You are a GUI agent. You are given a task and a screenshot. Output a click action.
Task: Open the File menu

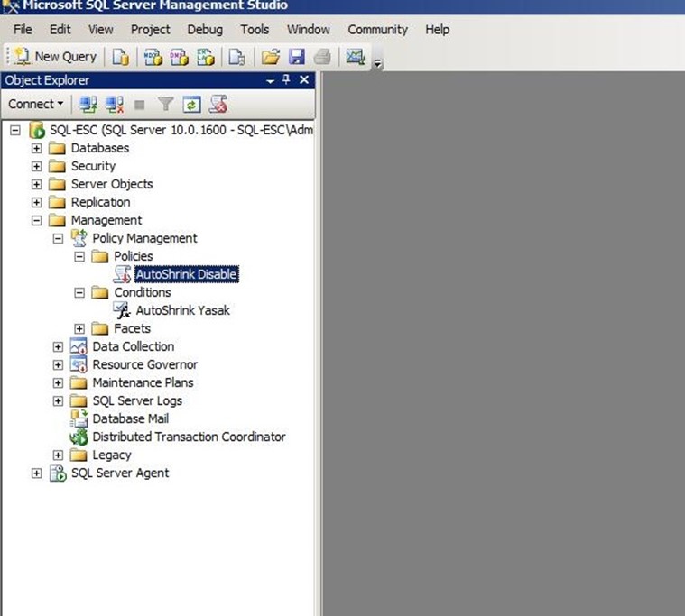23,29
